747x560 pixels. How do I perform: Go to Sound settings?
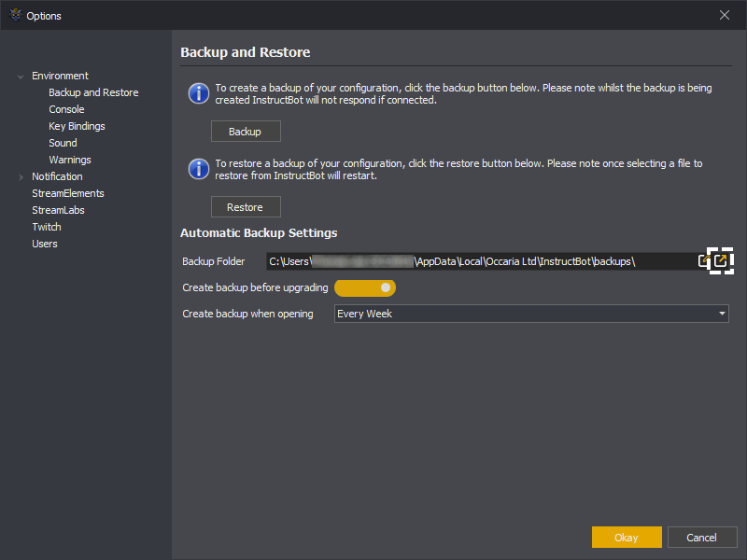63,143
